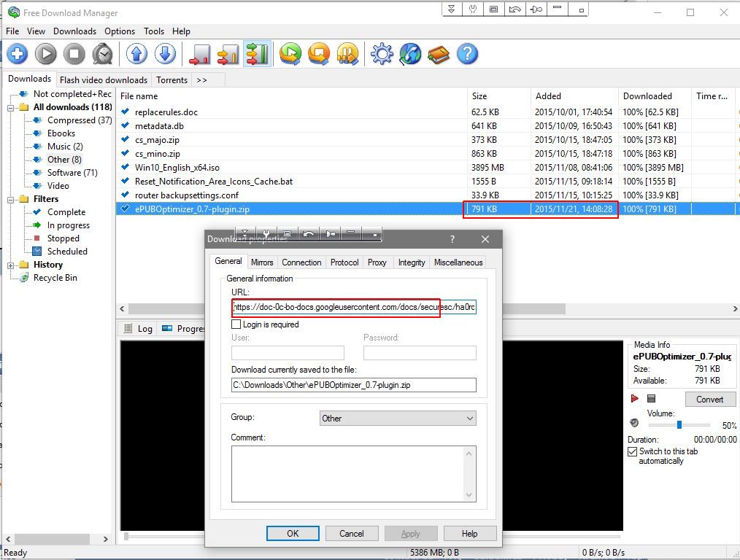The width and height of the screenshot is (740, 560).
Task: Open the Connection tab in Download properties
Action: 301,262
